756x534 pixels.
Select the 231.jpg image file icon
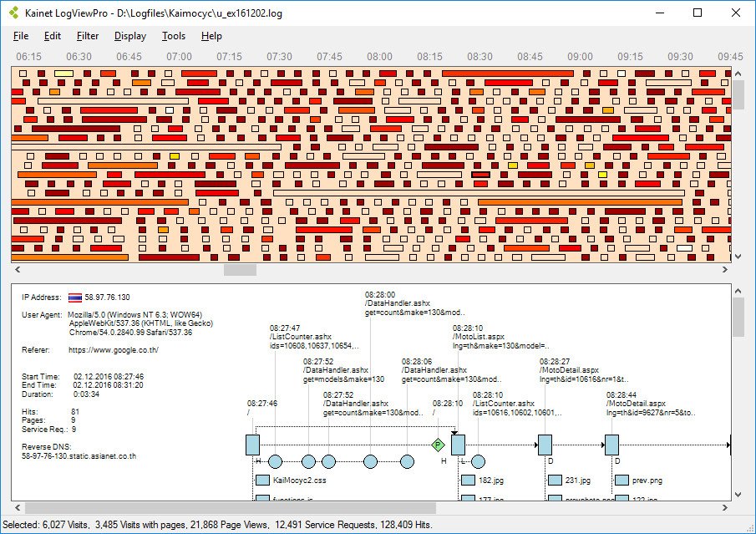[555, 481]
